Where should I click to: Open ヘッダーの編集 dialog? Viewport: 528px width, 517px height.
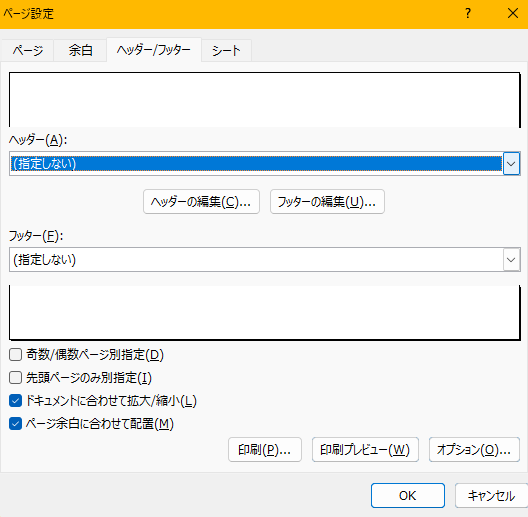(x=201, y=202)
